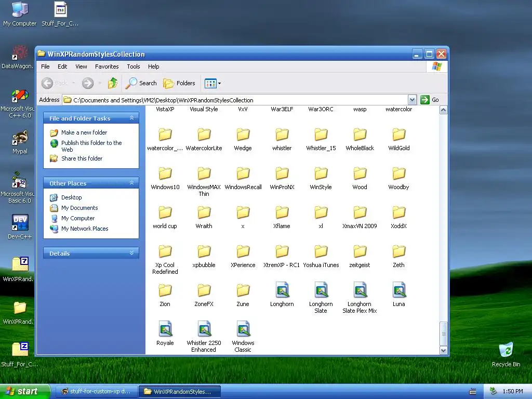Select Whistler 2250 Enhanced theme file

pyautogui.click(x=204, y=337)
